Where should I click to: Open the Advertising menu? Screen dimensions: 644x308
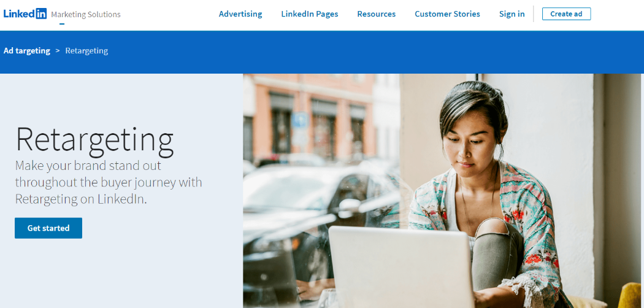pyautogui.click(x=240, y=14)
